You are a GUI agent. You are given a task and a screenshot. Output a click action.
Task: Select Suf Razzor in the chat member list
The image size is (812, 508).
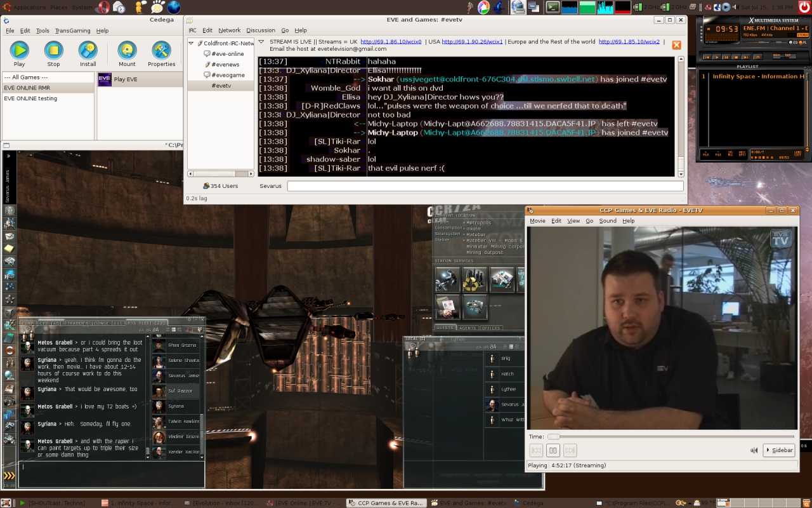176,391
